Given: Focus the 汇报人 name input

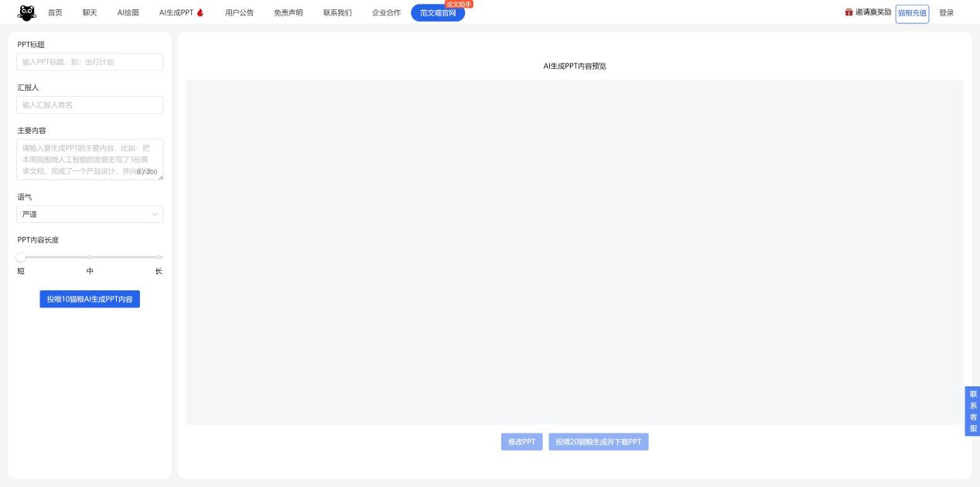Looking at the screenshot, I should pos(90,105).
